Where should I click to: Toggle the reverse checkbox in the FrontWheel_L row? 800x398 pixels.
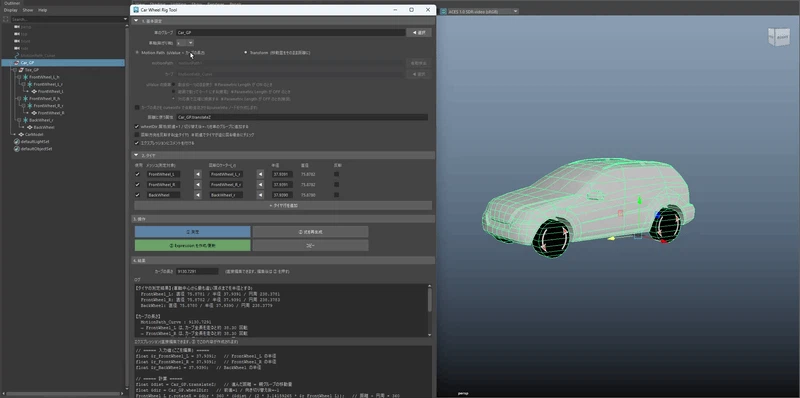336,174
